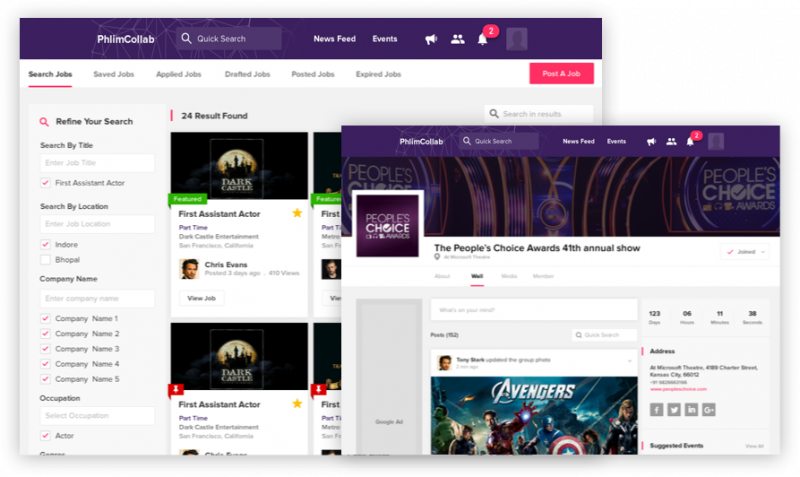Click green Featured badge on first job card
The width and height of the screenshot is (800, 477).
click(187, 199)
